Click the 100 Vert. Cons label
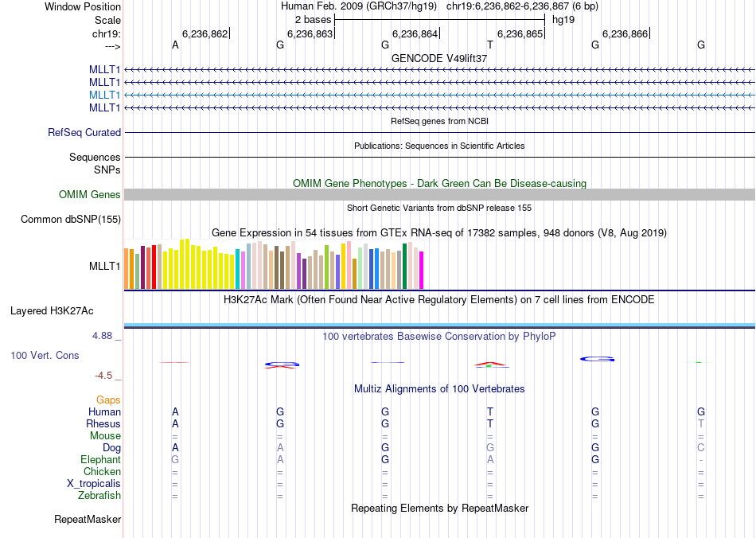This screenshot has width=756, height=538. (x=45, y=355)
